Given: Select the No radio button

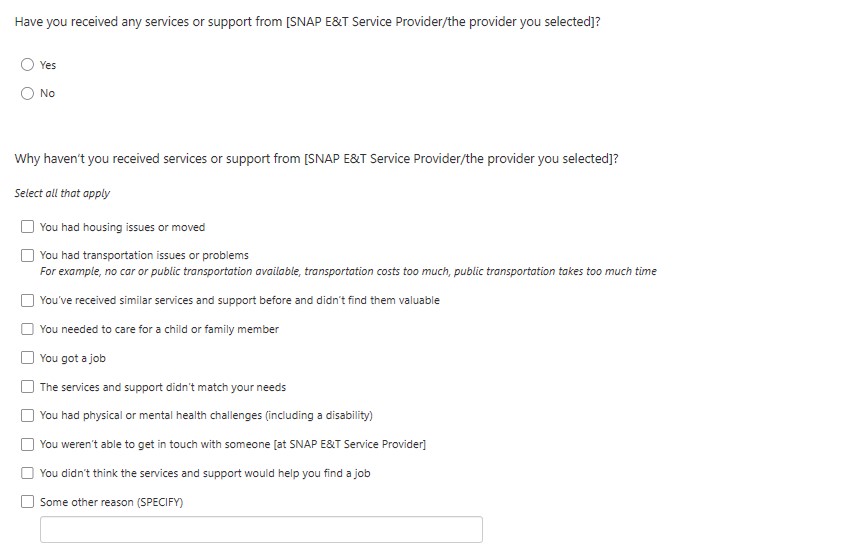Looking at the screenshot, I should point(27,93).
